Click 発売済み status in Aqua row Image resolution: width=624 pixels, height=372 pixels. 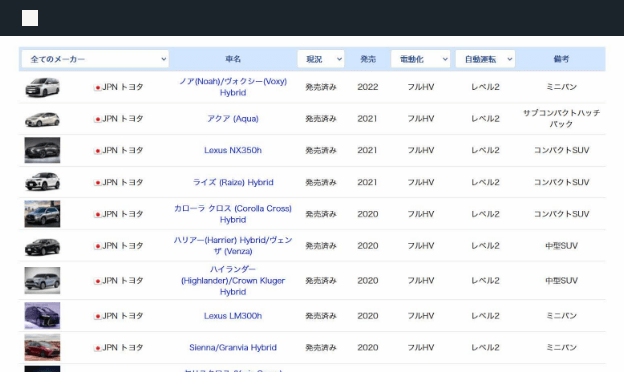point(321,119)
